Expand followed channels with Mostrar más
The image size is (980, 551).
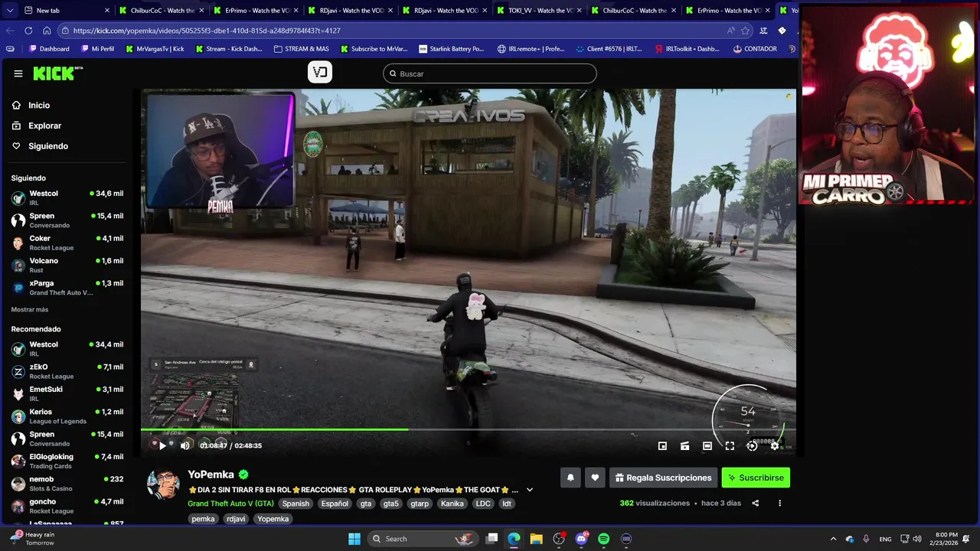(30, 310)
